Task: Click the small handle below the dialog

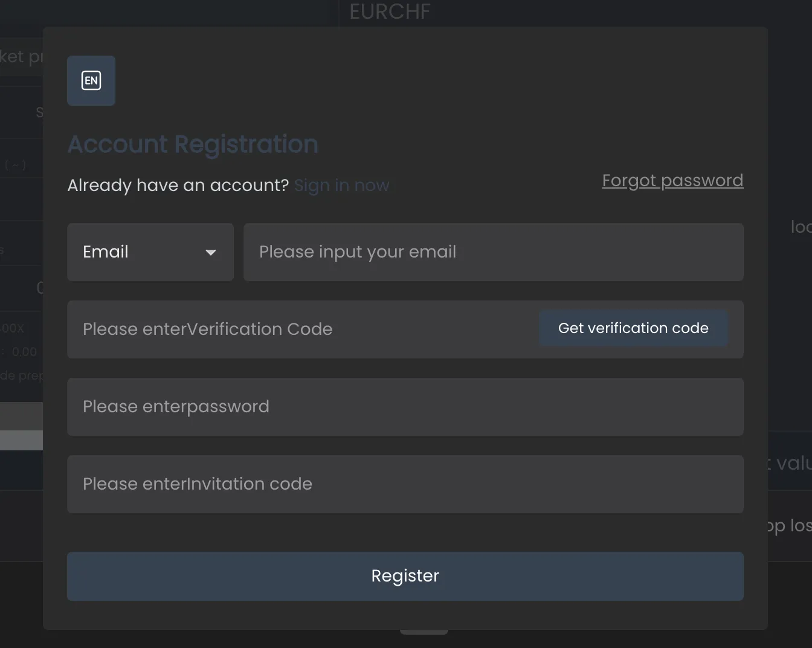Action: click(x=424, y=632)
